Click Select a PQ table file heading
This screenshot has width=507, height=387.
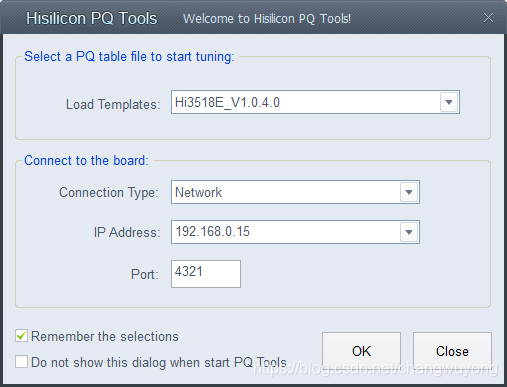pos(129,57)
